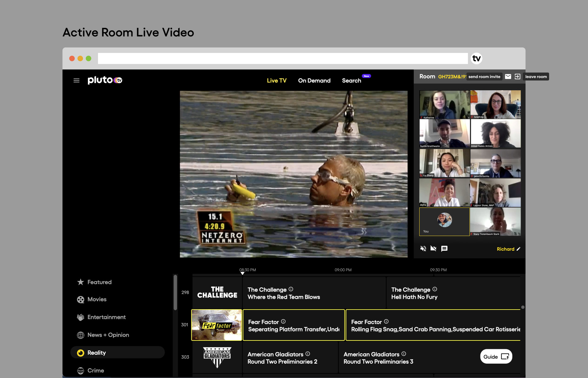Switch to the On Demand tab
Screen dimensions: 588x378
pyautogui.click(x=314, y=80)
